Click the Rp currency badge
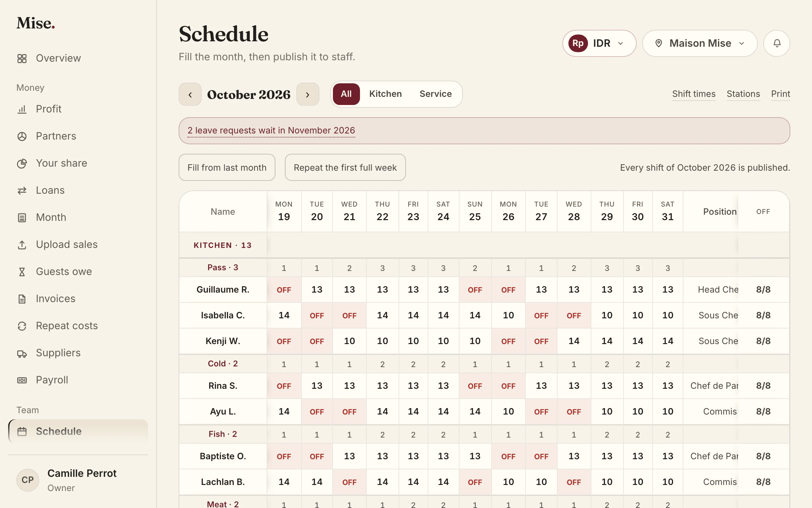The width and height of the screenshot is (812, 508). [x=578, y=43]
